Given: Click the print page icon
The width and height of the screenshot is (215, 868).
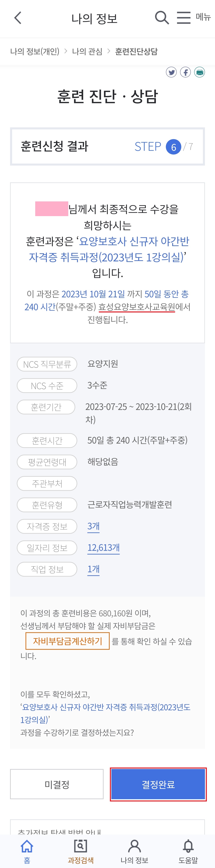Looking at the screenshot, I should click(x=199, y=72).
